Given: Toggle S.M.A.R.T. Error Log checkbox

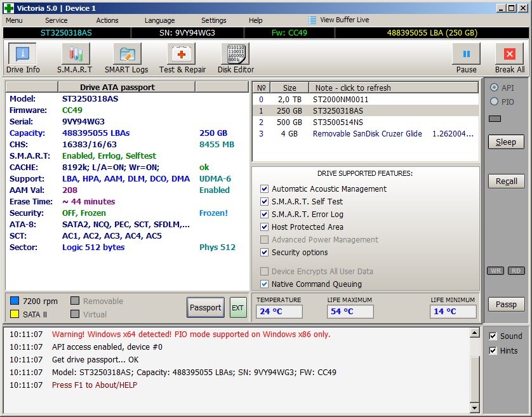Looking at the screenshot, I should point(264,214).
